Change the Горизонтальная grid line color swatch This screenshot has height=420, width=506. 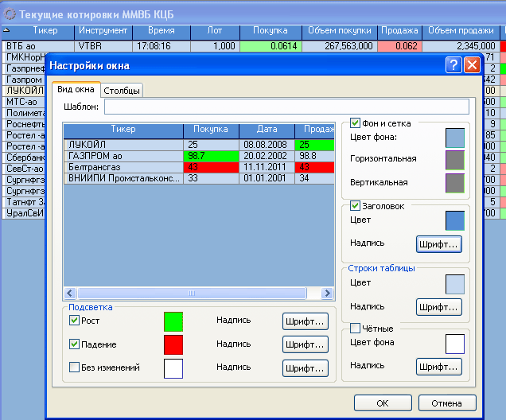[455, 160]
